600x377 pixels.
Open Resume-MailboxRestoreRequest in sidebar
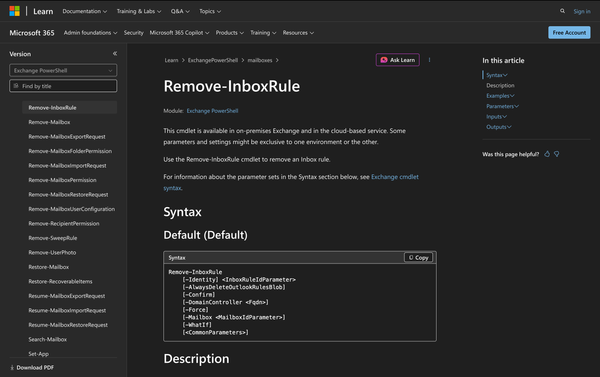point(68,325)
